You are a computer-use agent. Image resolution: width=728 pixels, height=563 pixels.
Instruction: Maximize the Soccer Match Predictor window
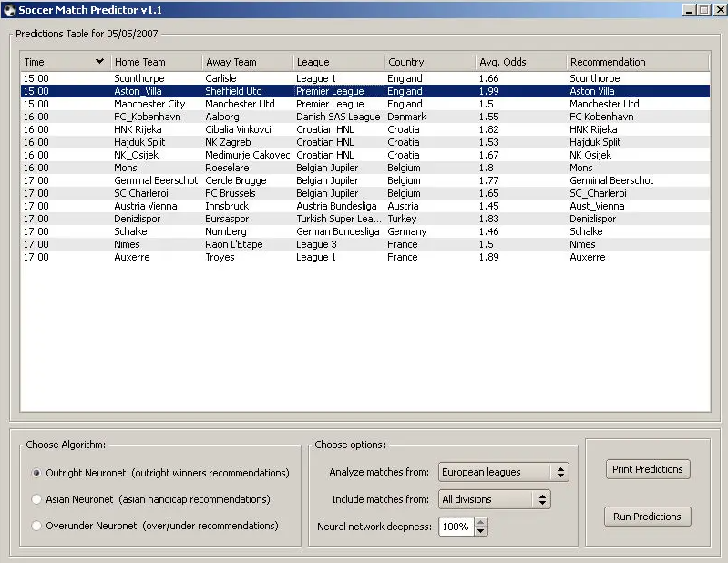[703, 9]
